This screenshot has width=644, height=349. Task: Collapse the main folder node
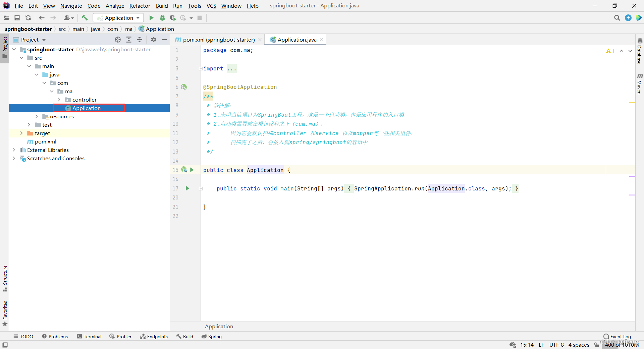point(30,66)
